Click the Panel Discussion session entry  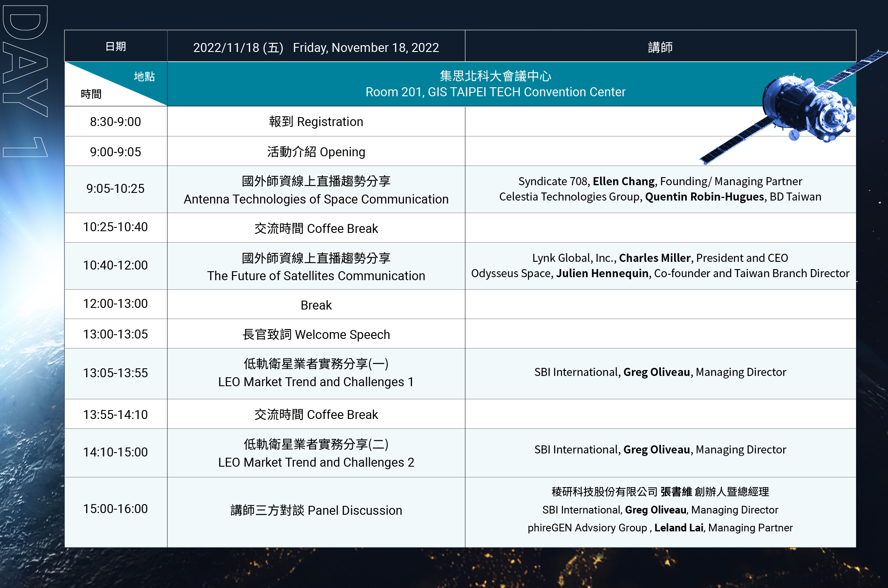(316, 510)
